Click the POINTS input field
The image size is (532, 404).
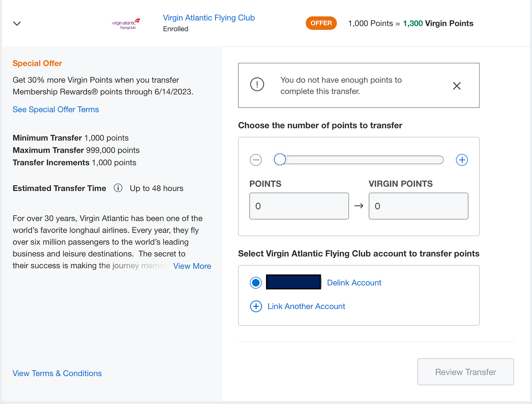click(299, 206)
